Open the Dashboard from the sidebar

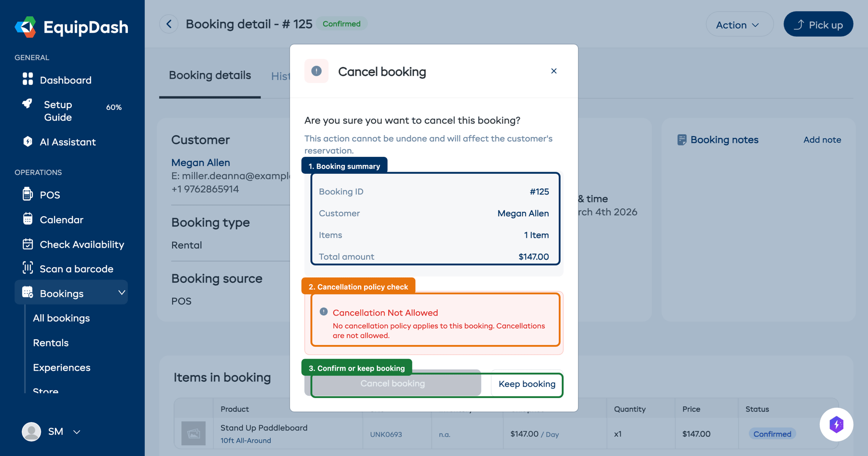coord(65,80)
